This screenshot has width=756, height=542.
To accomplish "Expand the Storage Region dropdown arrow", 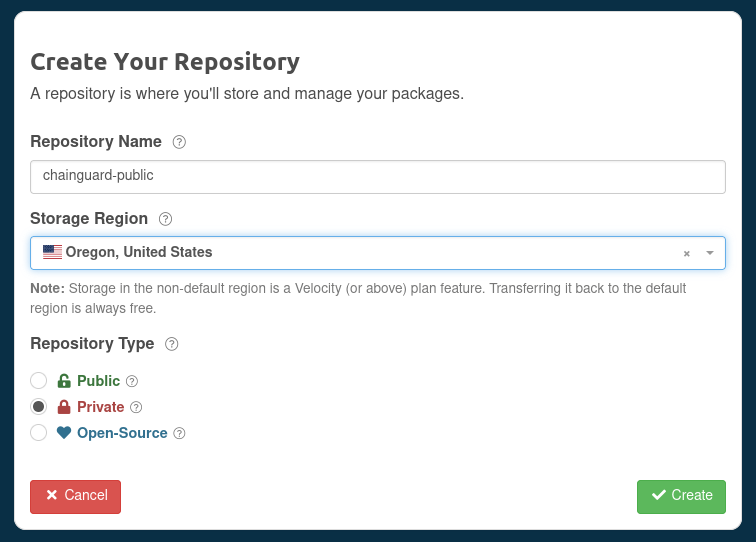I will (x=710, y=253).
